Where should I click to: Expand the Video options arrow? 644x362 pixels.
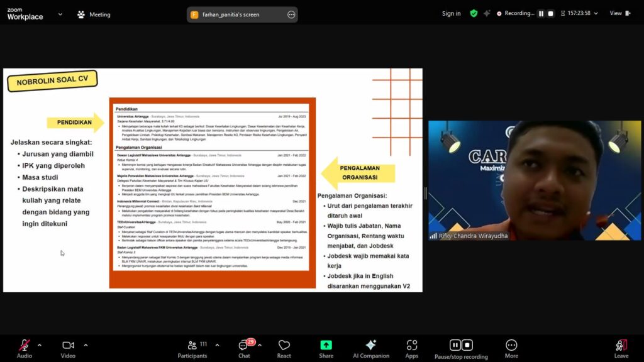[86, 345]
